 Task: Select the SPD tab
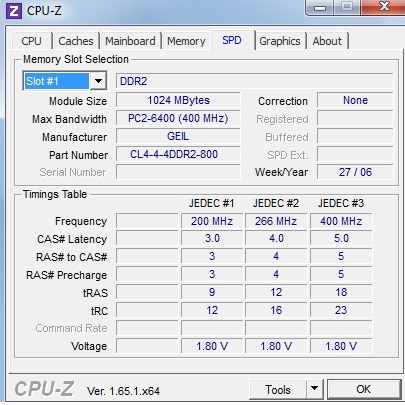click(x=232, y=40)
